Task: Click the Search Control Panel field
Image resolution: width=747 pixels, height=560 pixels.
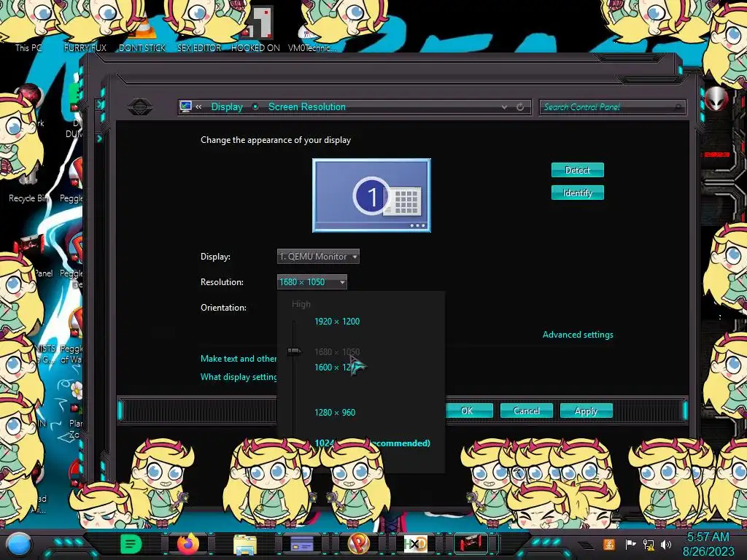Action: click(613, 107)
